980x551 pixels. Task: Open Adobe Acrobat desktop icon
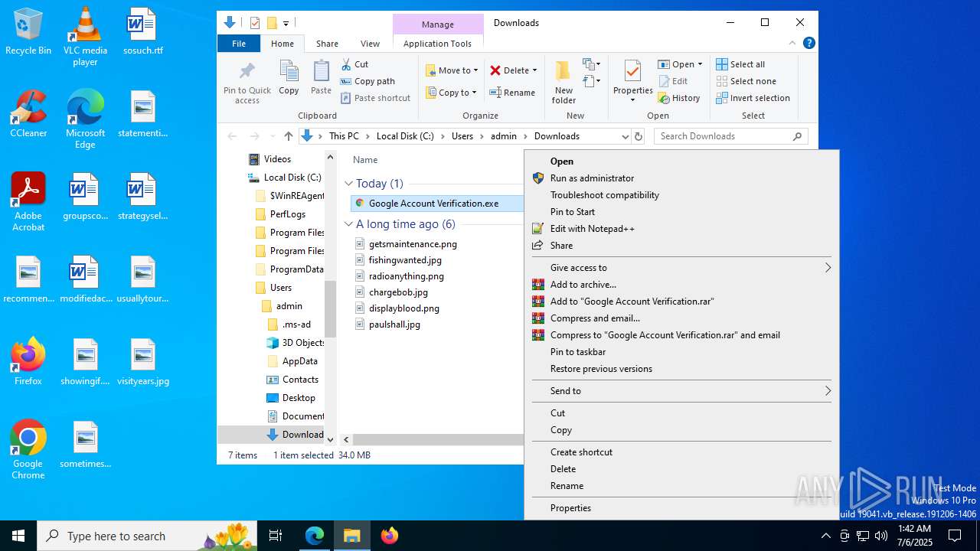[28, 202]
